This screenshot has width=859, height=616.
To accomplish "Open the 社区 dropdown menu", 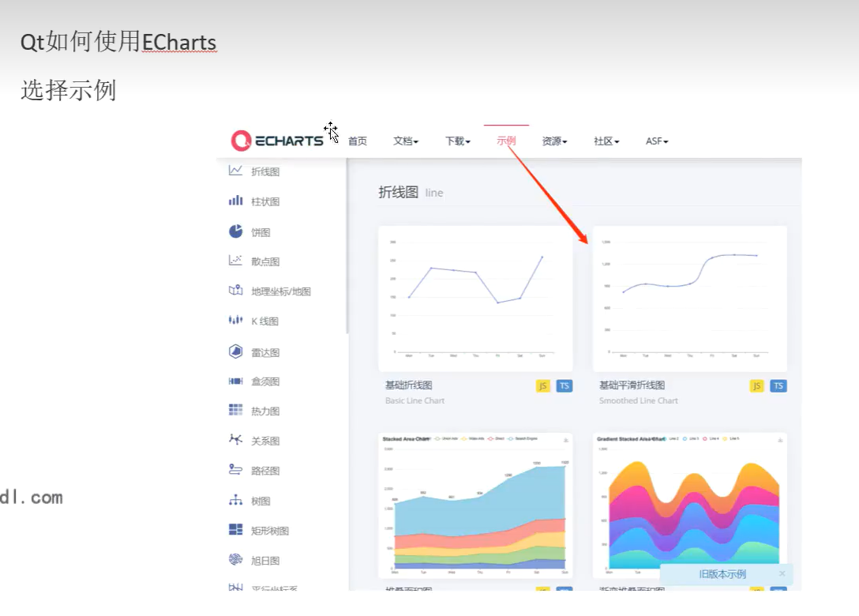I will [606, 141].
